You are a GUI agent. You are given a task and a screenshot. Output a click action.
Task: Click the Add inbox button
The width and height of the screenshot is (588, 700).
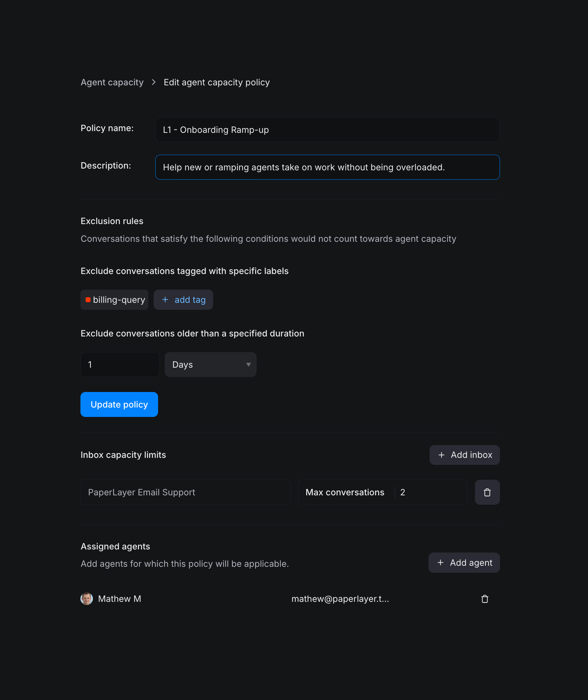point(465,455)
